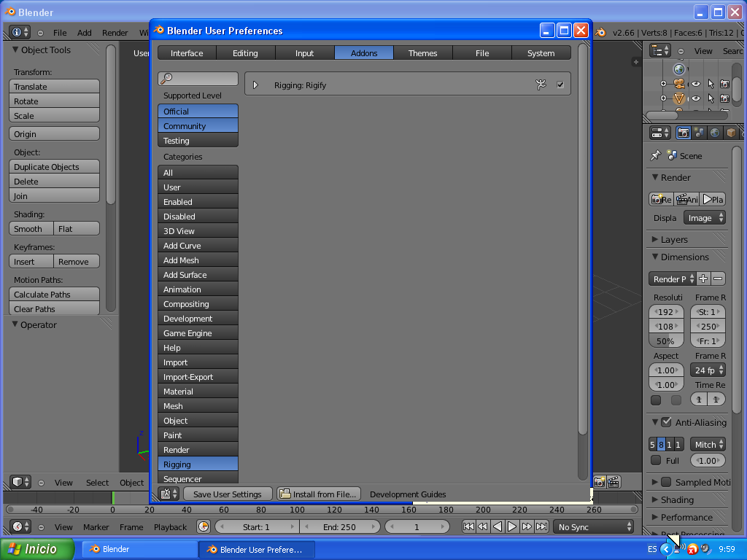Switch to the Object properties tab
This screenshot has height=560, width=747.
pos(731,133)
